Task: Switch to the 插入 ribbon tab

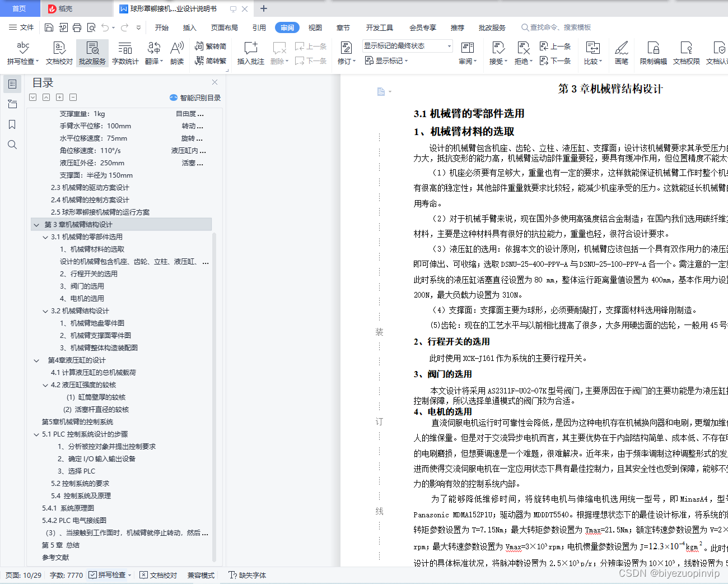Action: [190, 27]
